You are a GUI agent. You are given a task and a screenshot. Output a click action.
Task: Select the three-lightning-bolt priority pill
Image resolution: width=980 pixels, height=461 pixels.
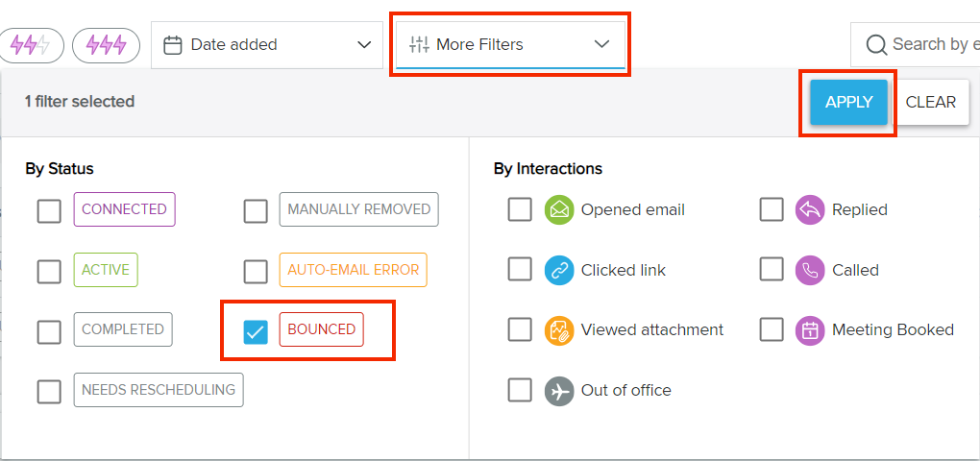click(x=107, y=45)
